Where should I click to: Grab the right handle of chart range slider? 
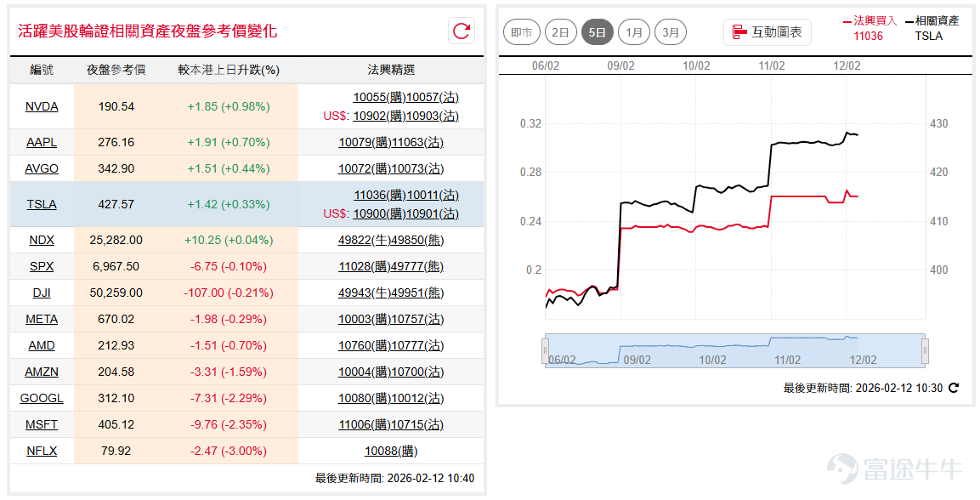point(925,350)
